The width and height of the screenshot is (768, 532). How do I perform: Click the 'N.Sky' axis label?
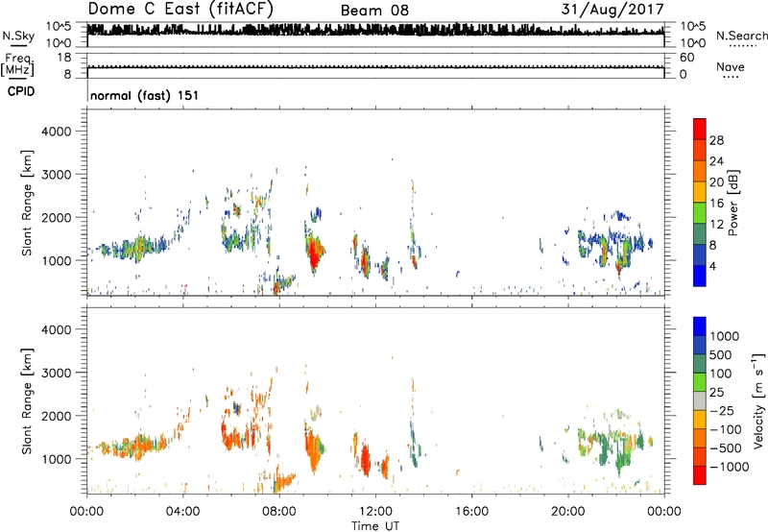pos(18,36)
